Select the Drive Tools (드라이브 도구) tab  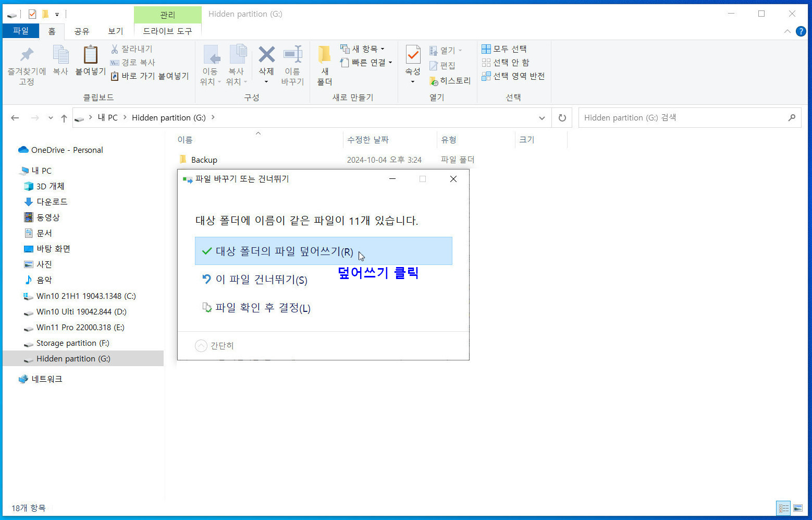[x=167, y=31]
